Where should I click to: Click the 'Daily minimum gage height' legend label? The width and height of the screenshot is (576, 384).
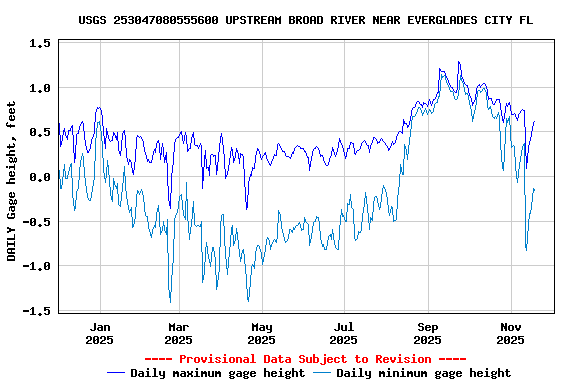click(x=424, y=373)
